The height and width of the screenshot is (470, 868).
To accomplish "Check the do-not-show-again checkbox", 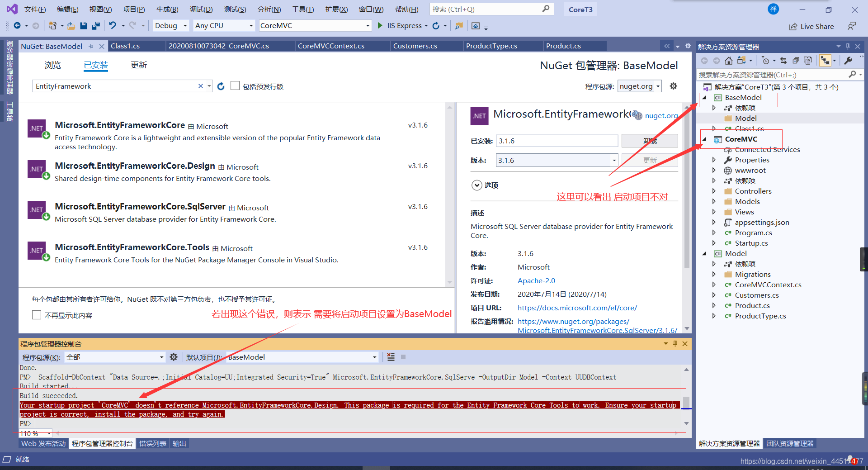I will [37, 315].
